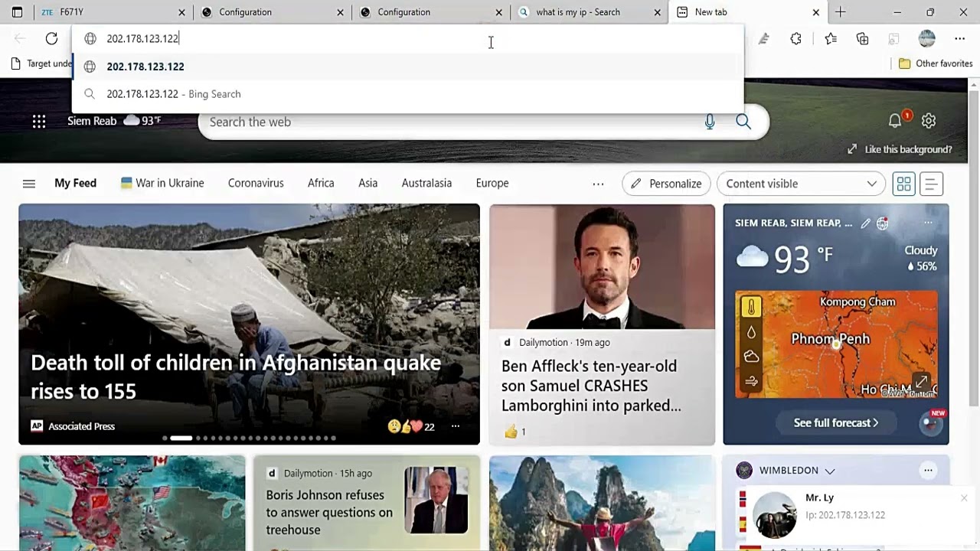This screenshot has height=551, width=980.
Task: Switch to 'what is my ip - Search' tab
Action: click(x=587, y=12)
